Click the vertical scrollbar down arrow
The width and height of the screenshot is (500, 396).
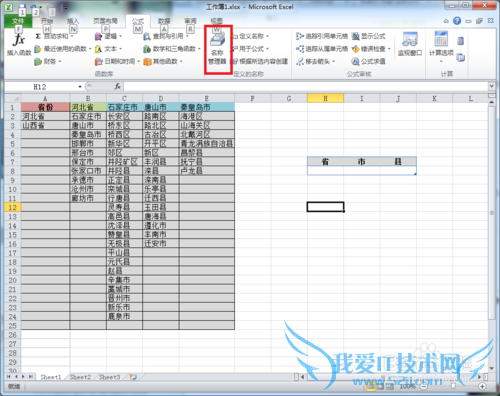pyautogui.click(x=491, y=368)
